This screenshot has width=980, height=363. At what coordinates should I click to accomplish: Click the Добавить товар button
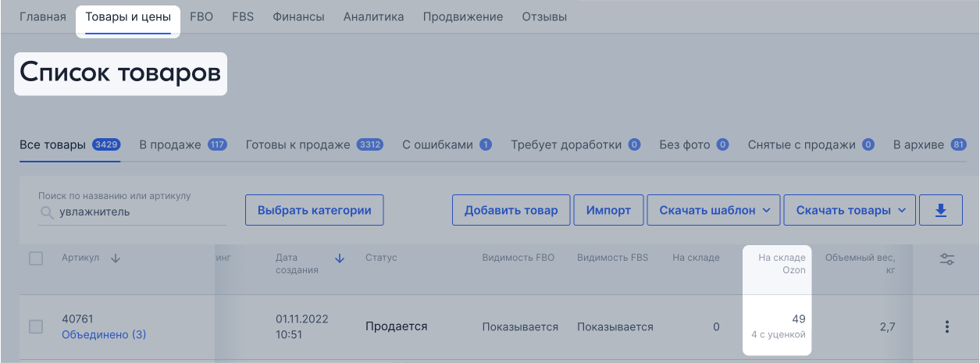click(x=511, y=210)
